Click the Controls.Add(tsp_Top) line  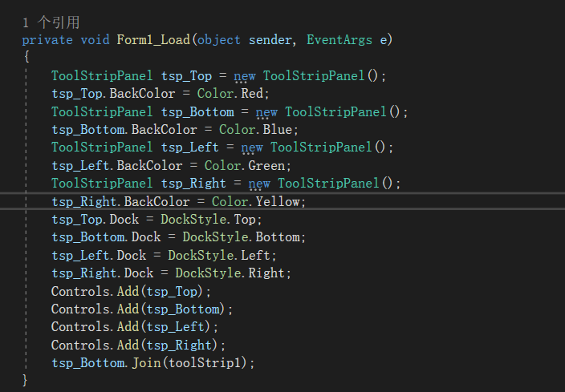[x=131, y=291]
